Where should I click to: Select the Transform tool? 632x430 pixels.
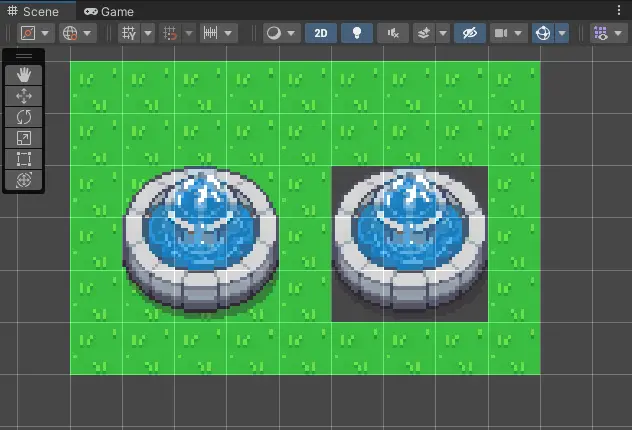(24, 180)
